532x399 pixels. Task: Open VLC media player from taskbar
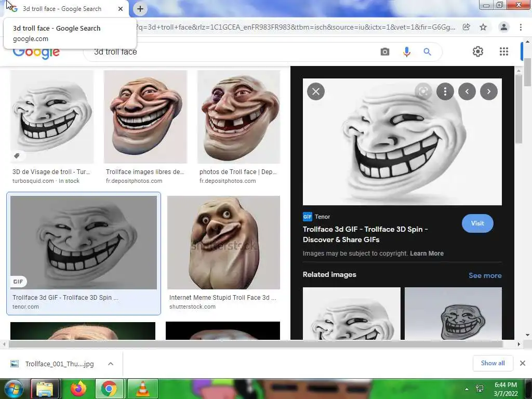[143, 389]
